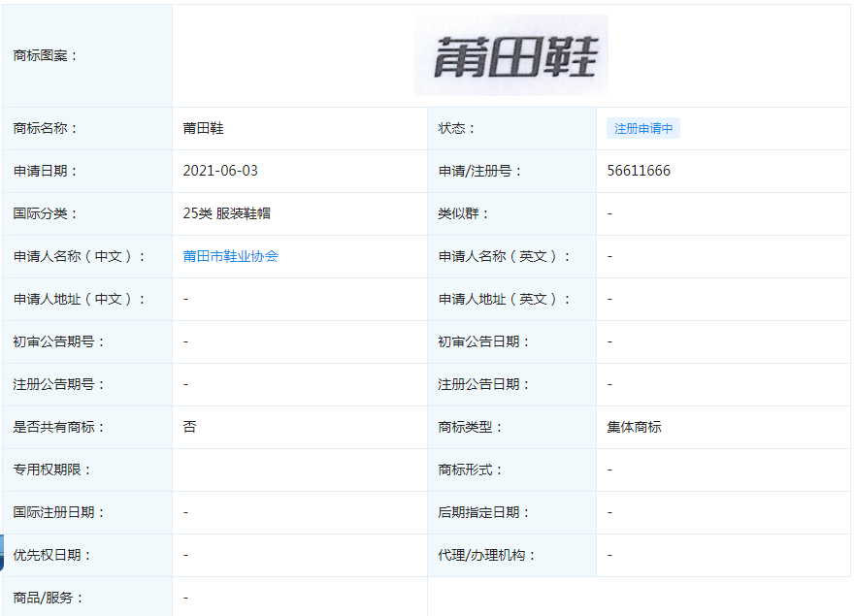This screenshot has width=855, height=616.
Task: Open the 莆田市鞋业协会 applicant link
Action: 231,256
